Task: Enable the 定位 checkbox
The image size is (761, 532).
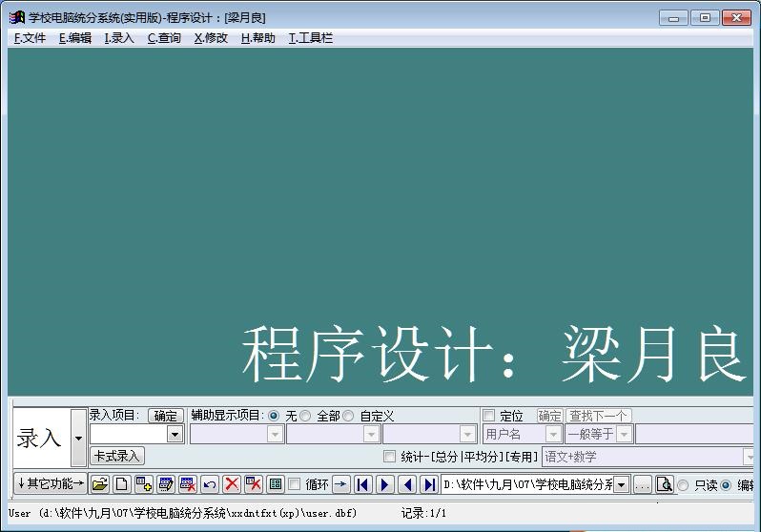Action: 488,416
